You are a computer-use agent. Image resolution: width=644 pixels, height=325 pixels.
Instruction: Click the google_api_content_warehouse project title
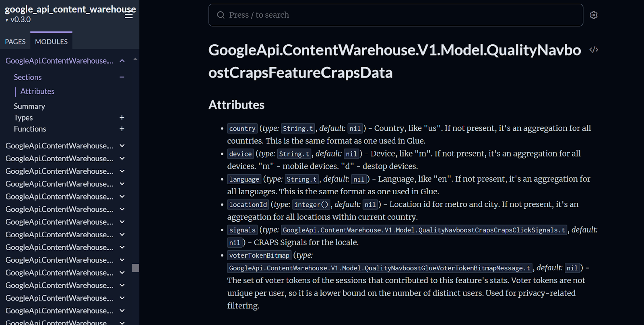[70, 9]
